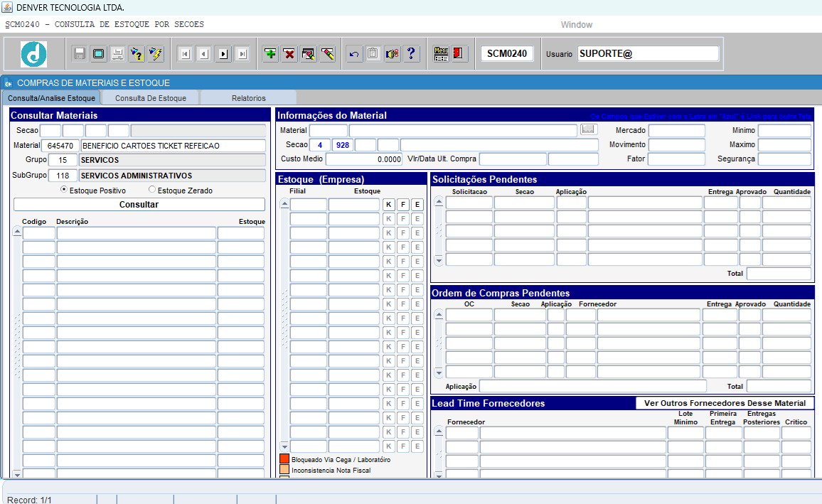Click the SCM0240 program code field
Image resolution: width=822 pixels, height=504 pixels.
pos(507,53)
